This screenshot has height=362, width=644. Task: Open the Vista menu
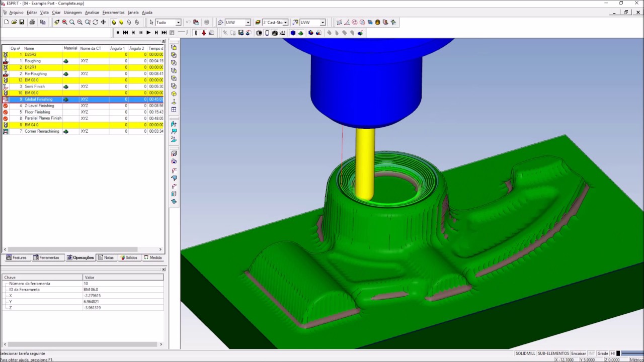click(44, 12)
